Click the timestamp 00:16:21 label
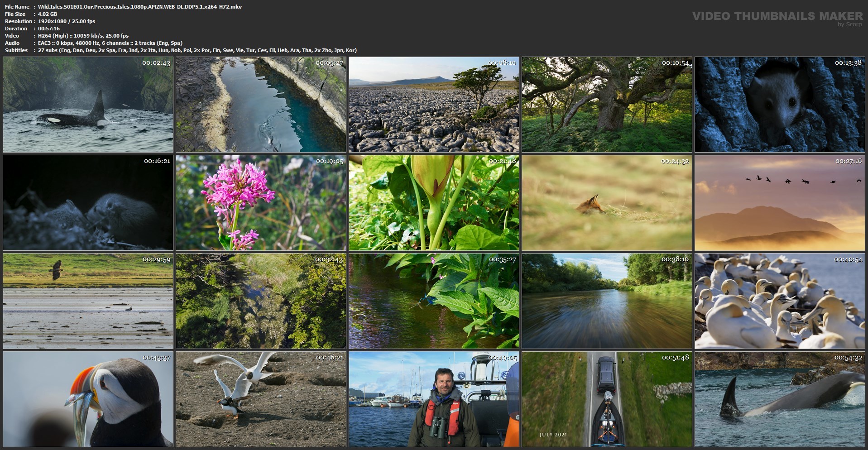This screenshot has height=450, width=868. coord(156,161)
